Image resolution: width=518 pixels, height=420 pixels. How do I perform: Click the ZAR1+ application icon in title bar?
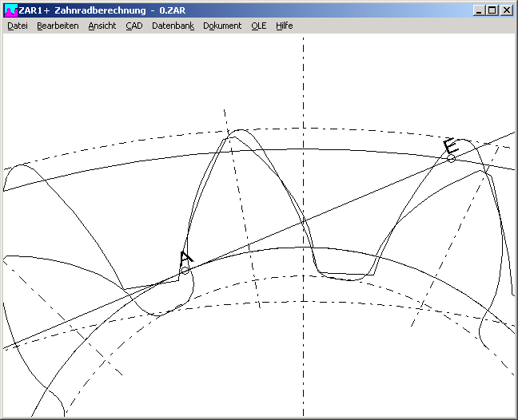(11, 10)
